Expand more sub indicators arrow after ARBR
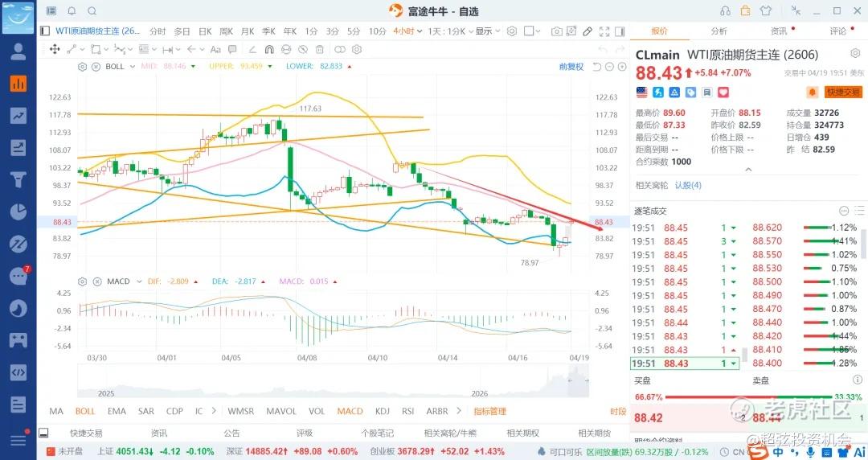The width and height of the screenshot is (868, 460). point(458,411)
